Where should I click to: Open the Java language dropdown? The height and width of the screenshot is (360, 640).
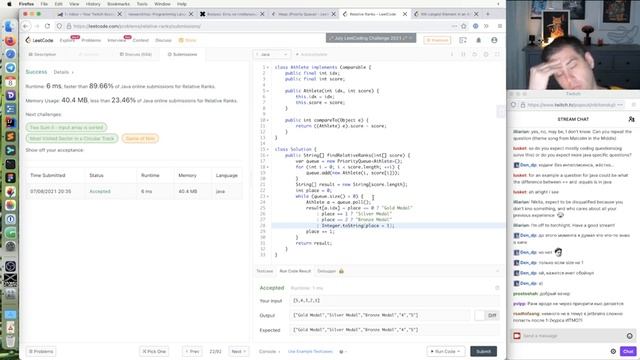(x=271, y=54)
